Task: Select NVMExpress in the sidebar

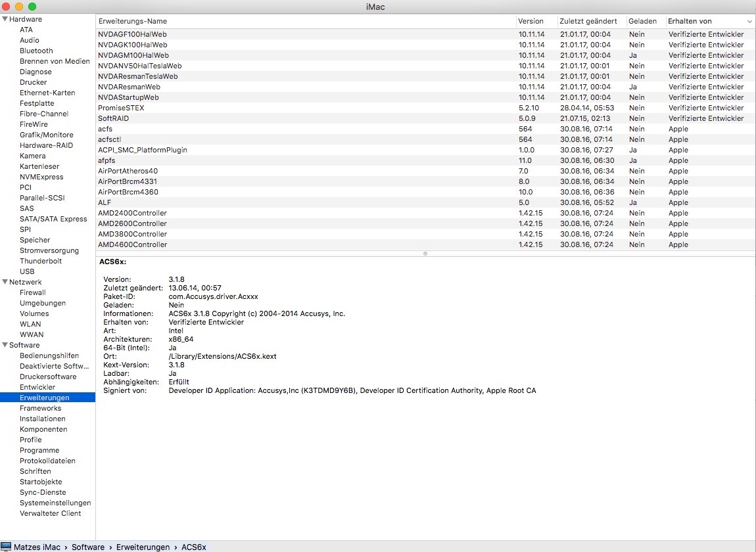Action: (41, 177)
